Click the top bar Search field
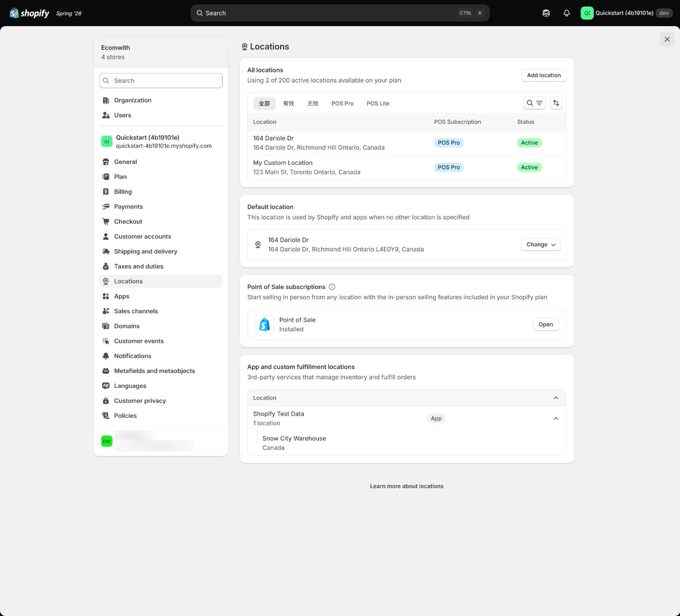The image size is (680, 616). (x=340, y=13)
